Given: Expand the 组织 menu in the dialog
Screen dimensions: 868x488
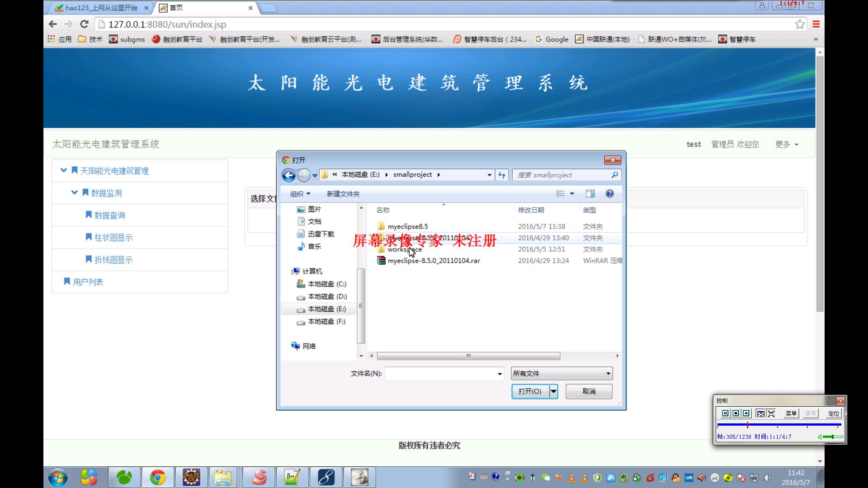Looking at the screenshot, I should tap(300, 194).
